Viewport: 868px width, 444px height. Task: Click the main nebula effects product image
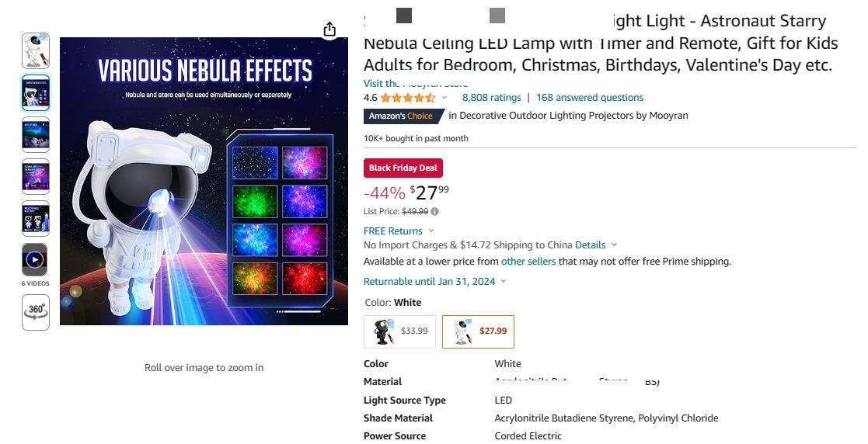tap(204, 181)
